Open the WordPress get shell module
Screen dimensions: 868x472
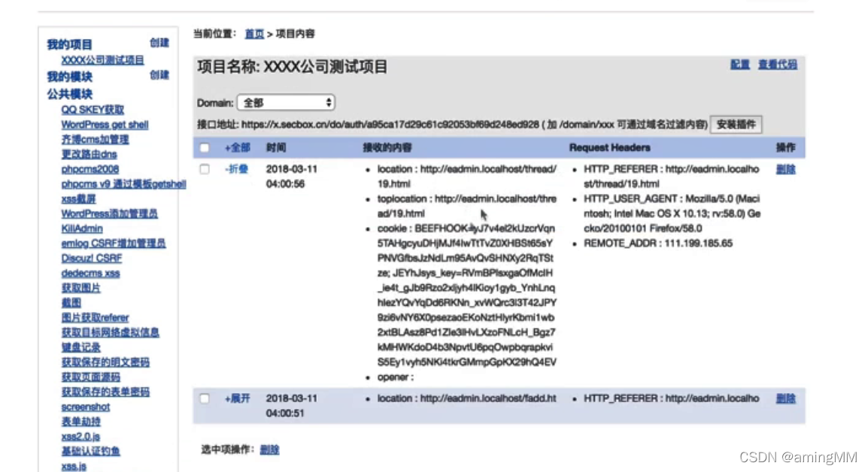pyautogui.click(x=105, y=125)
